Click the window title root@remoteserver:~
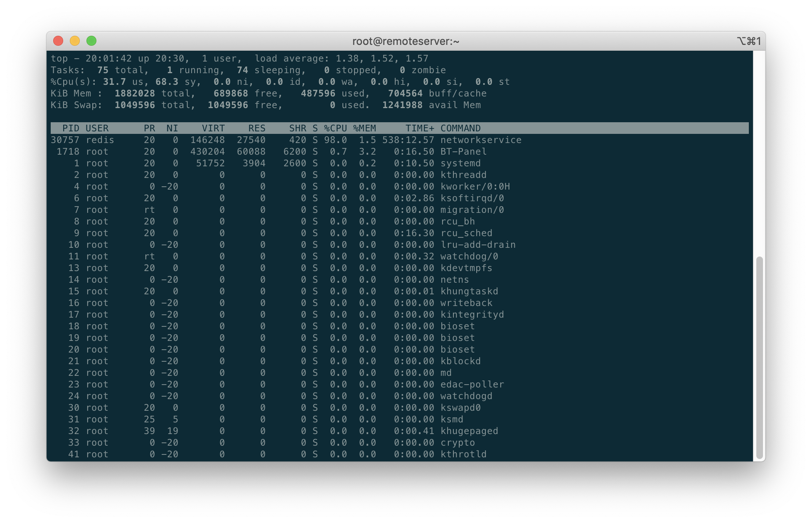812x523 pixels. [406, 41]
